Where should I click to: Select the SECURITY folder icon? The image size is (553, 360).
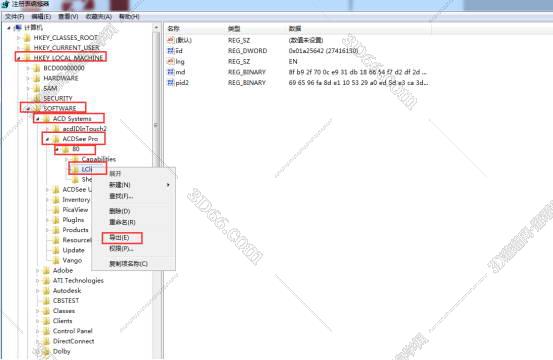[36, 98]
